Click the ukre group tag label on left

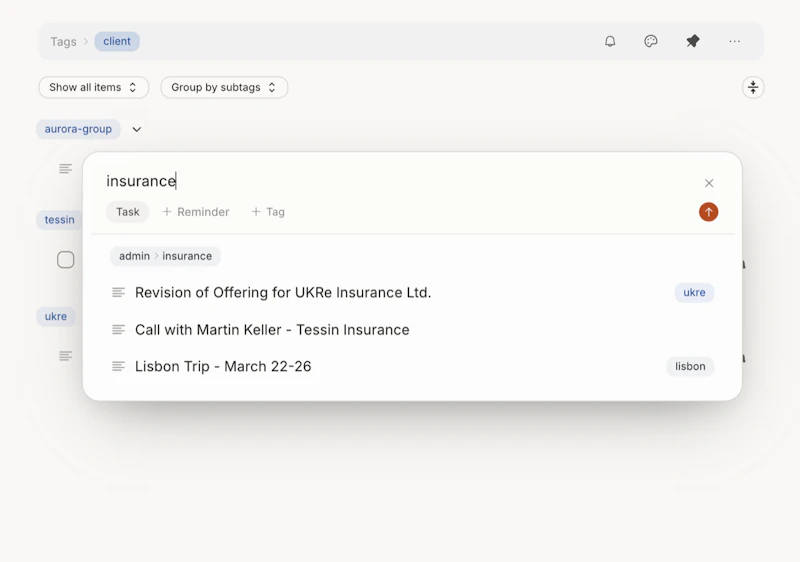(56, 316)
